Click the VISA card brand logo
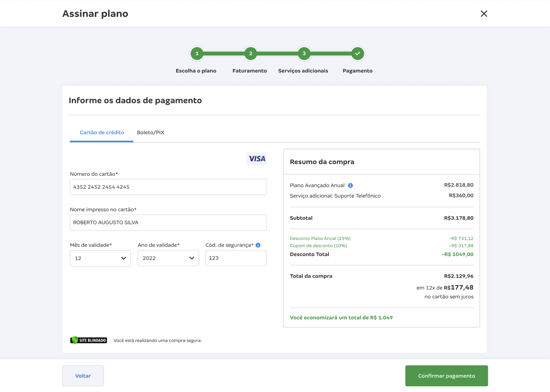Screen dimensions: 550x392 [x=257, y=159]
